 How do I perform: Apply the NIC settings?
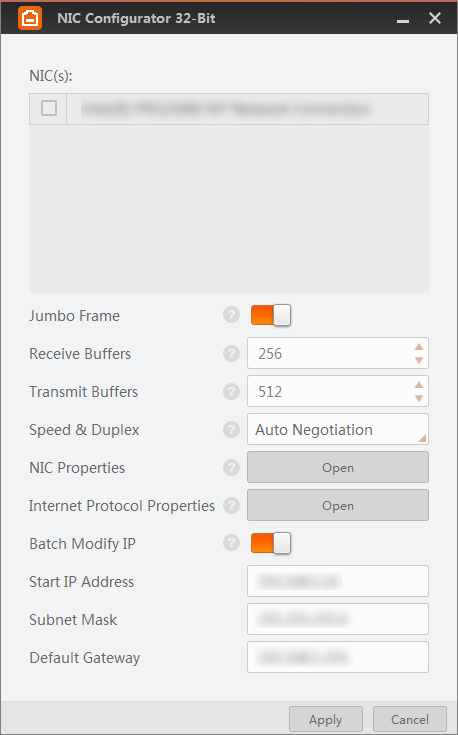tap(326, 720)
